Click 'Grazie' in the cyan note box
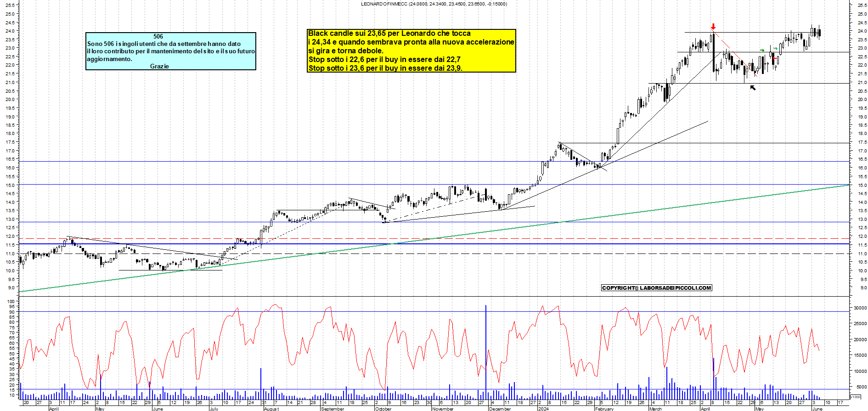868x411 pixels. pos(159,66)
